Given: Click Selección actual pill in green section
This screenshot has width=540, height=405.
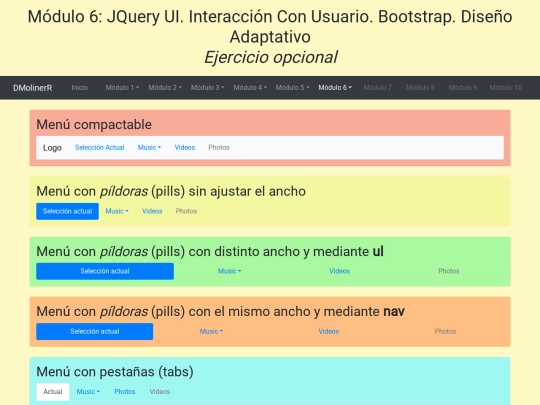Looking at the screenshot, I should tap(105, 271).
